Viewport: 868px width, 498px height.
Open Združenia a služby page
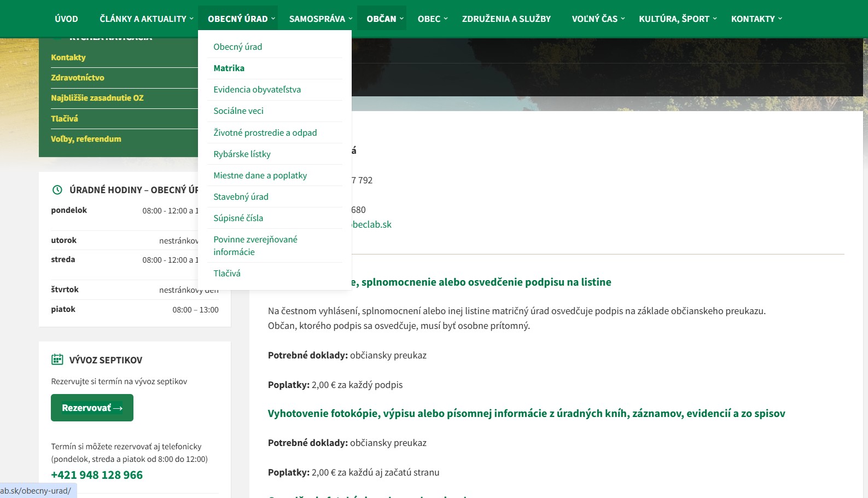pos(506,19)
